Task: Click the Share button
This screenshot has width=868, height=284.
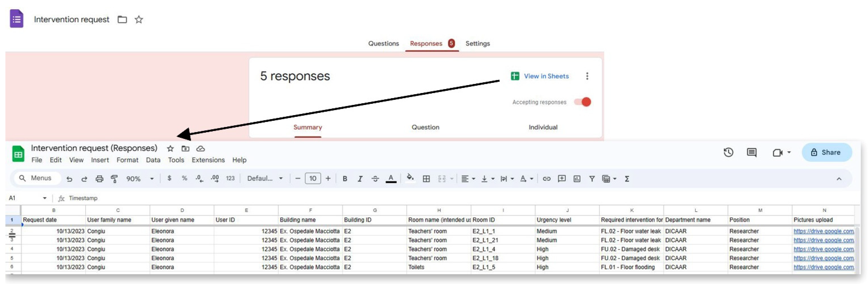Action: pyautogui.click(x=826, y=152)
